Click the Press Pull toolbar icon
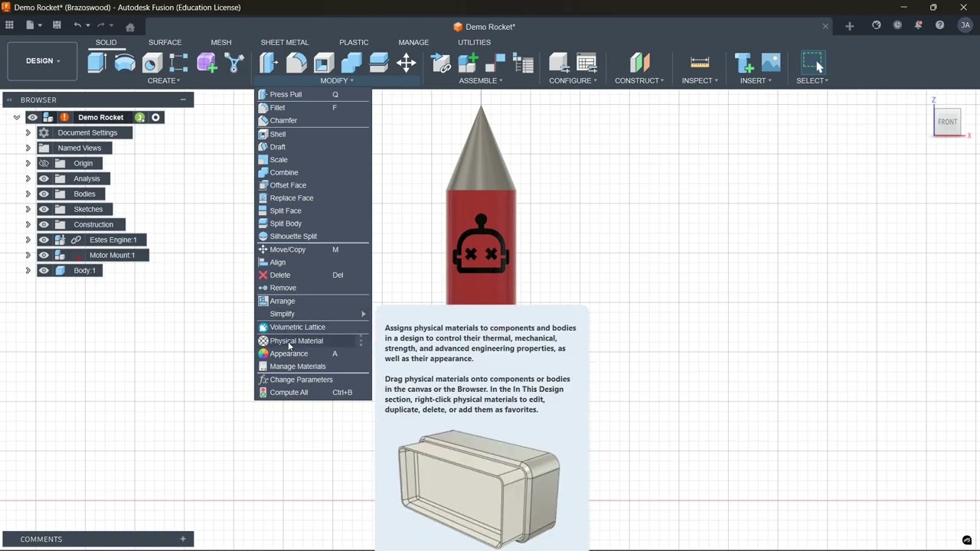This screenshot has height=551, width=980. pyautogui.click(x=269, y=63)
